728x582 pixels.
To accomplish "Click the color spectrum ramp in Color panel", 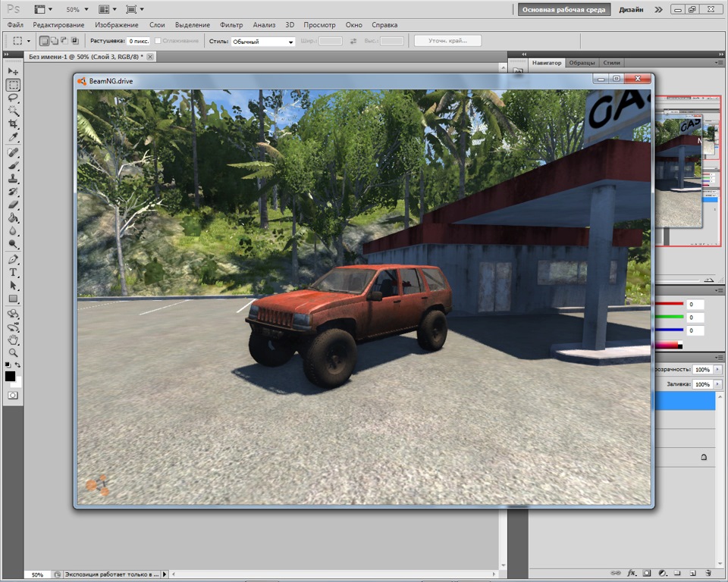I will (669, 345).
